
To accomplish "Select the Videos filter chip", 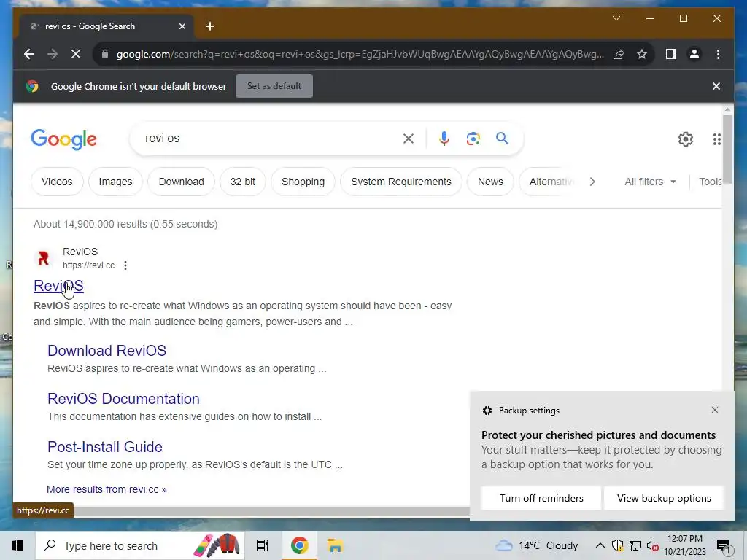I will tap(57, 182).
